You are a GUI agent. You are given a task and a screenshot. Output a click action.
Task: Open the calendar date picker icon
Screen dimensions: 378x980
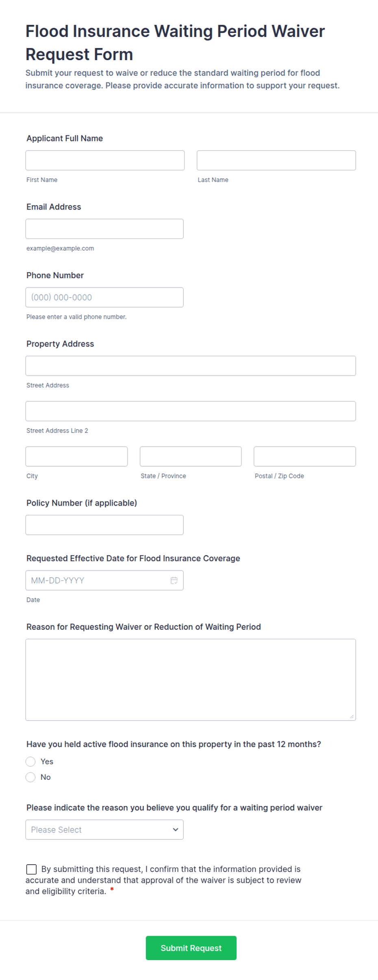[x=174, y=580]
